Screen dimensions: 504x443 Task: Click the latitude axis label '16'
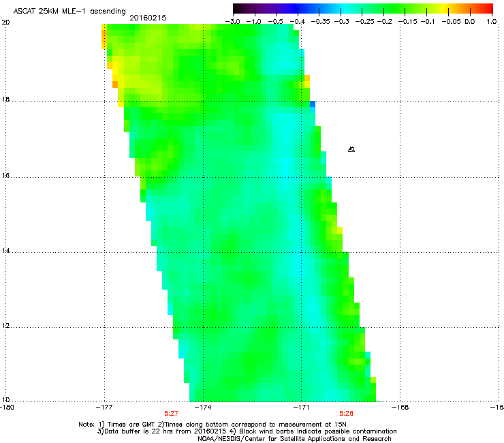coord(5,176)
